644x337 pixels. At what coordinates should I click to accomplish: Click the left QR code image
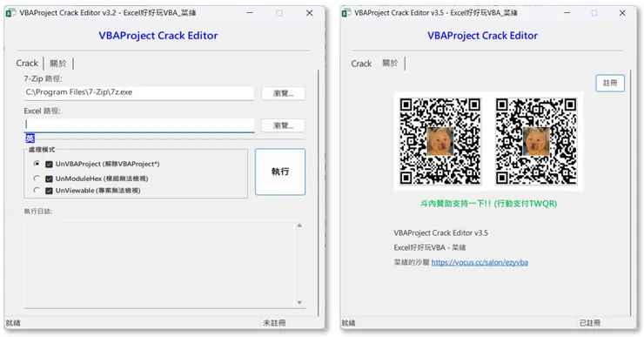point(439,141)
